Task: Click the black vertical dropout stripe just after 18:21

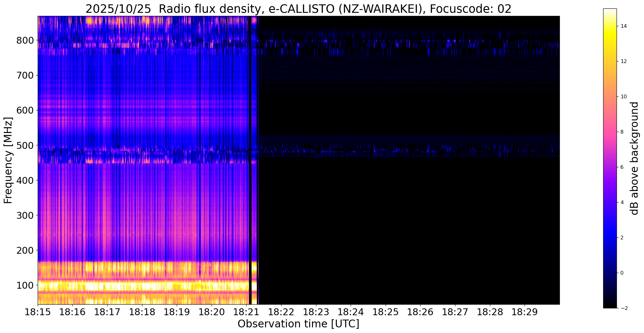Action: (250, 160)
